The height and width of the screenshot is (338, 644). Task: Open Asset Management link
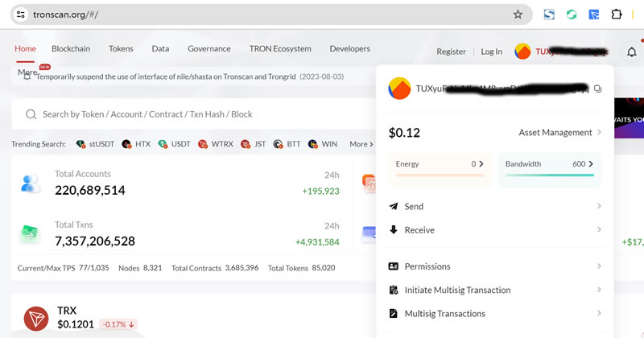[x=555, y=132]
